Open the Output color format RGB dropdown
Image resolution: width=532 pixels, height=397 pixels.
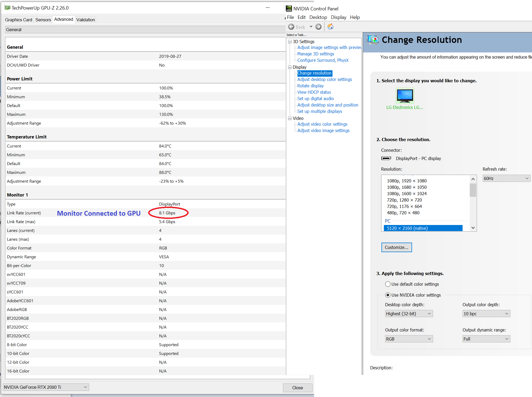point(409,339)
